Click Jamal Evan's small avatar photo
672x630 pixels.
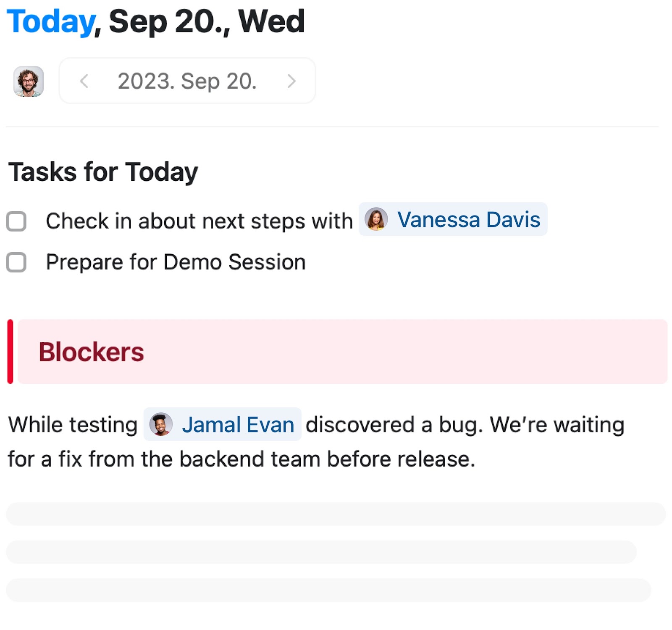(161, 424)
